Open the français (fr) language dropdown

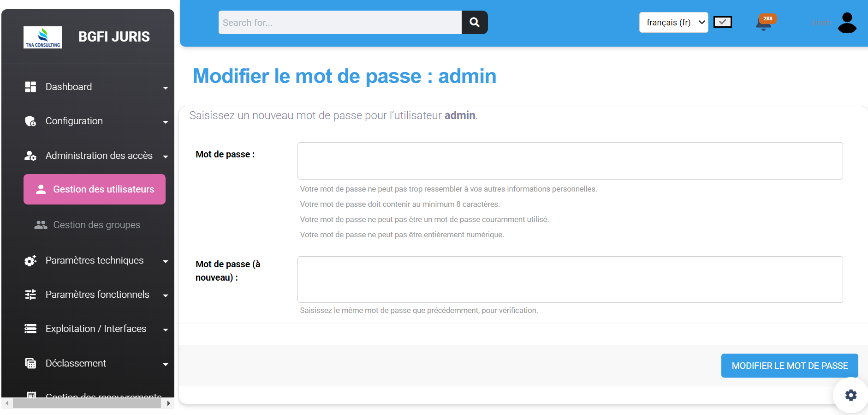673,23
